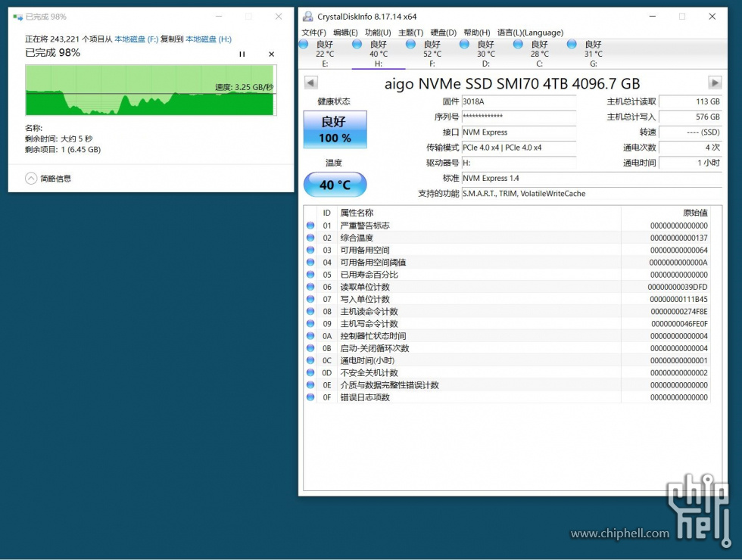Click the status dot for 严重警告标志
This screenshot has height=560, width=742.
[310, 226]
